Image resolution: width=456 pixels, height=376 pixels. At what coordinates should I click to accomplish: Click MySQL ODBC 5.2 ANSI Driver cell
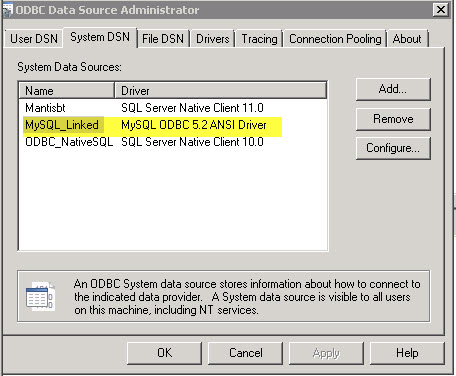[194, 125]
